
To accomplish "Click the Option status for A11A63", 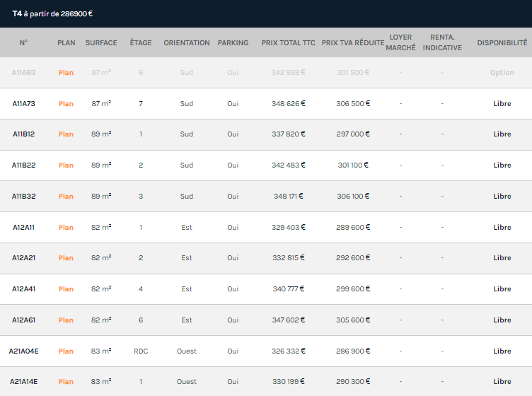I will click(x=502, y=73).
